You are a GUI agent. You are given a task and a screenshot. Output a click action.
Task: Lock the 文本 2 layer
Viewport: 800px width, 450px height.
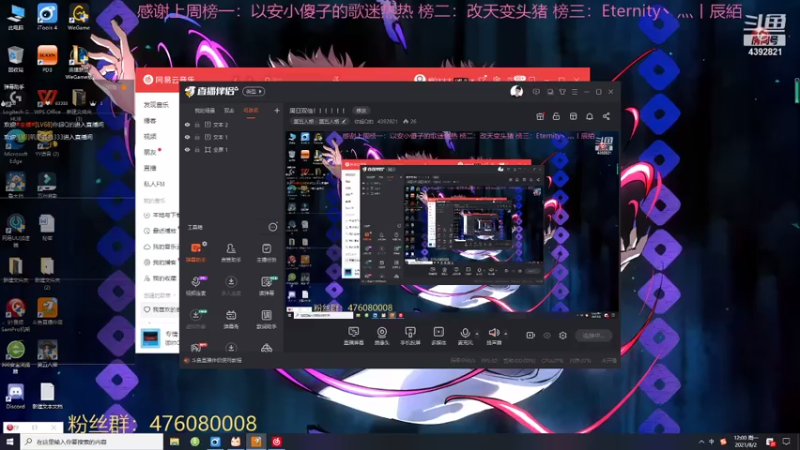197,124
